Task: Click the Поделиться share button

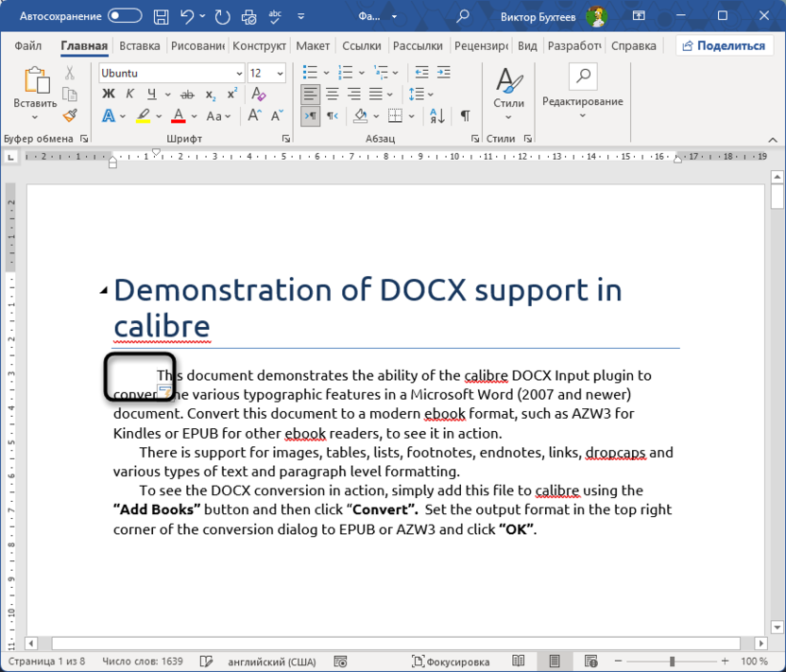Action: pyautogui.click(x=726, y=46)
